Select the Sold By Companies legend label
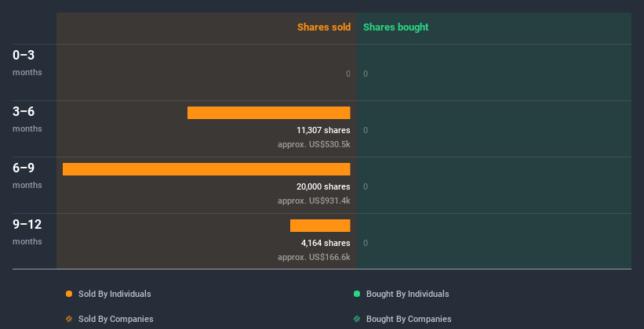This screenshot has height=329, width=644. tap(116, 319)
